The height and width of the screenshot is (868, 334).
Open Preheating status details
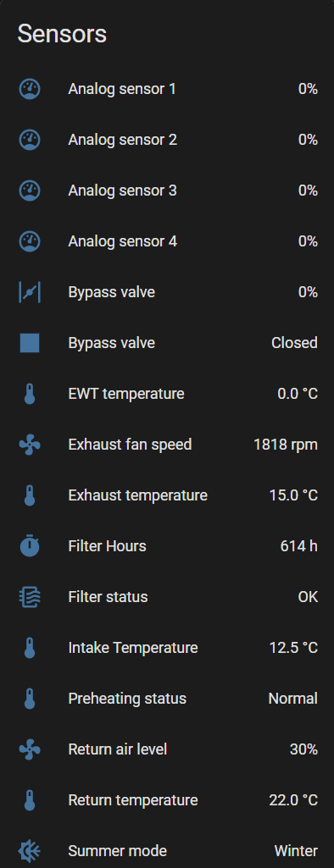click(x=167, y=699)
